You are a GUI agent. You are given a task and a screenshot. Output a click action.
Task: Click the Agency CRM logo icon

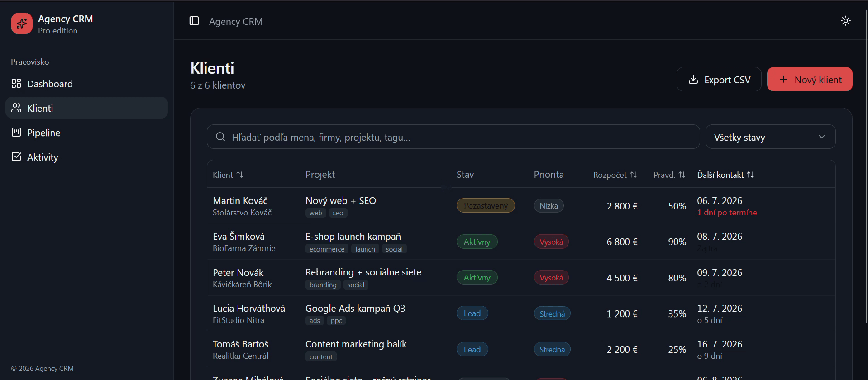22,24
